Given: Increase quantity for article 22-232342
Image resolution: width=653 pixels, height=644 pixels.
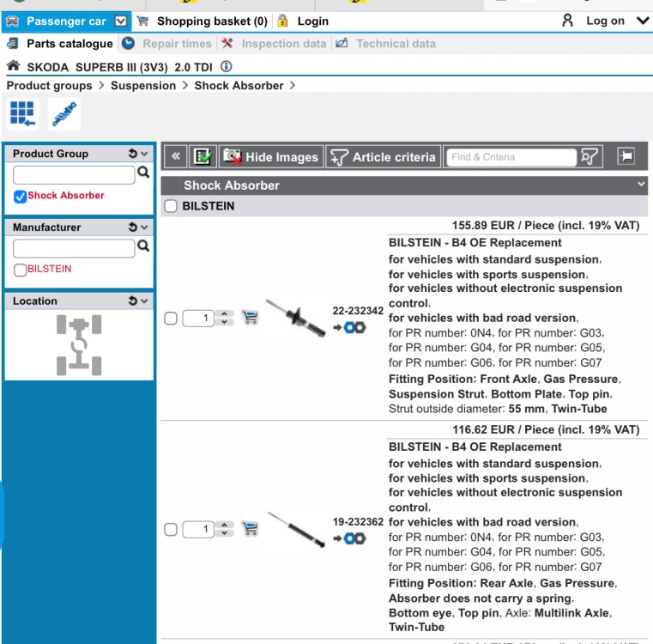Looking at the screenshot, I should pos(225,313).
